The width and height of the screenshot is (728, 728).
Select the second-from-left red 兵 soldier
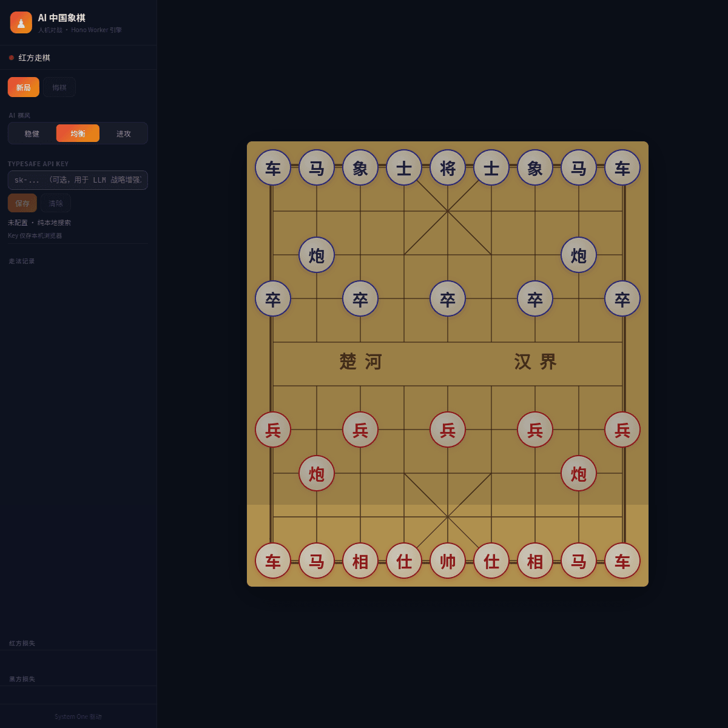[360, 430]
